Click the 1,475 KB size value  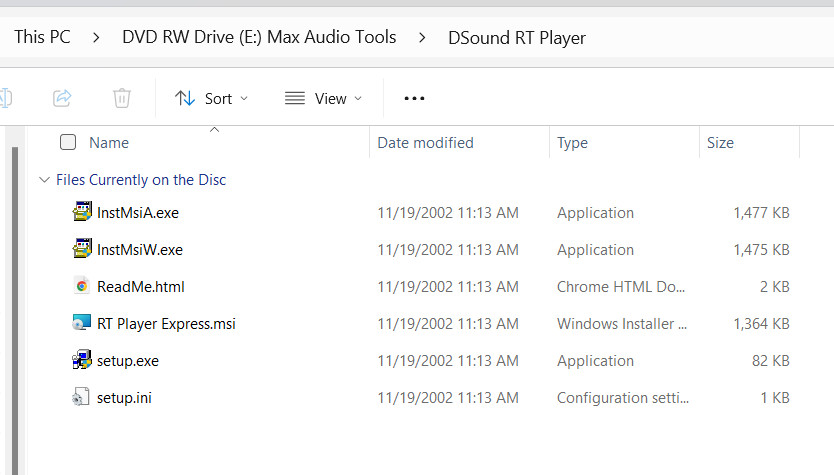(x=761, y=250)
